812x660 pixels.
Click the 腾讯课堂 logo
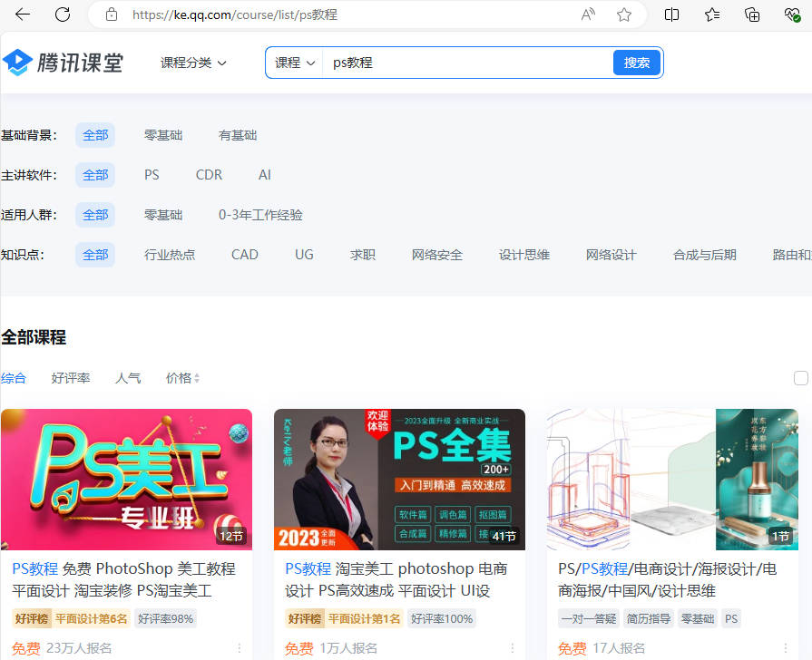63,63
